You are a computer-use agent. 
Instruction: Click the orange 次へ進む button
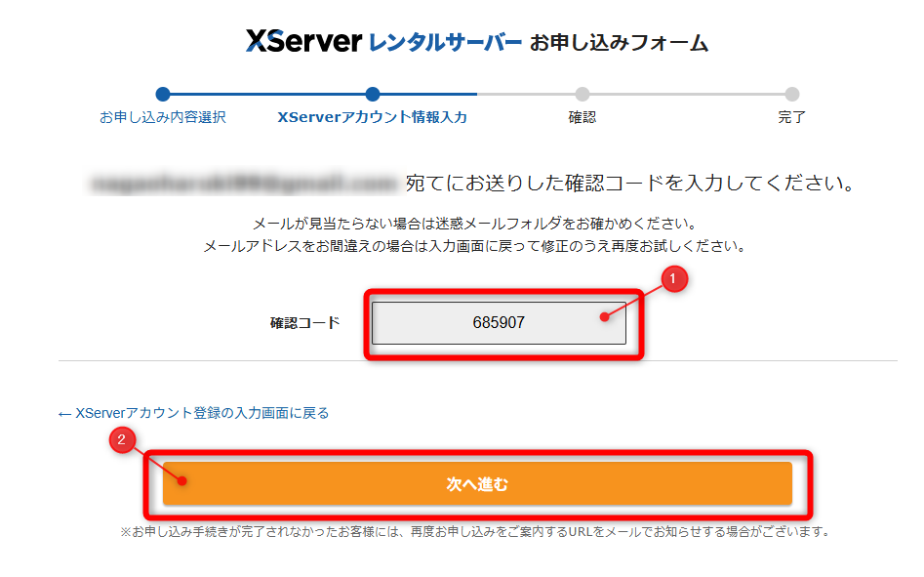477,483
